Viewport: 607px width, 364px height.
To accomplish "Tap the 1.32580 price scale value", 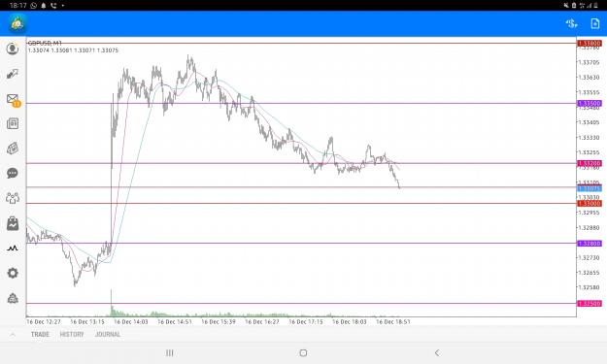I will coord(589,287).
